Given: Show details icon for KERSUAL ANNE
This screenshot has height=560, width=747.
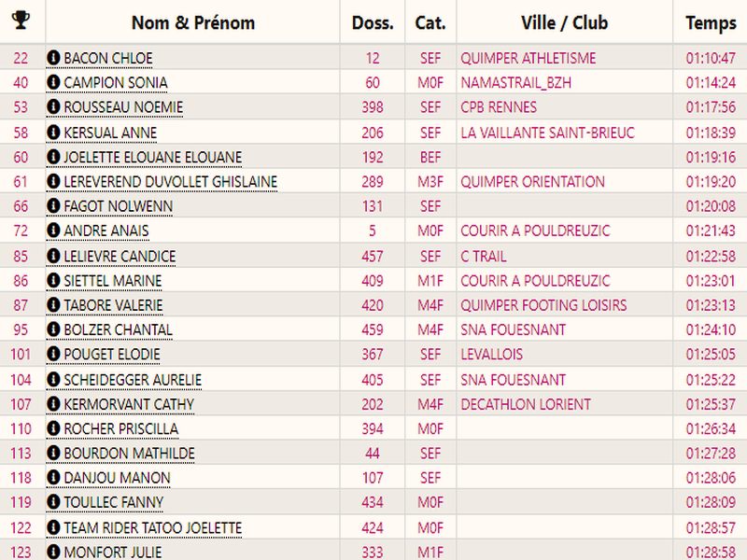Looking at the screenshot, I should click(x=53, y=133).
